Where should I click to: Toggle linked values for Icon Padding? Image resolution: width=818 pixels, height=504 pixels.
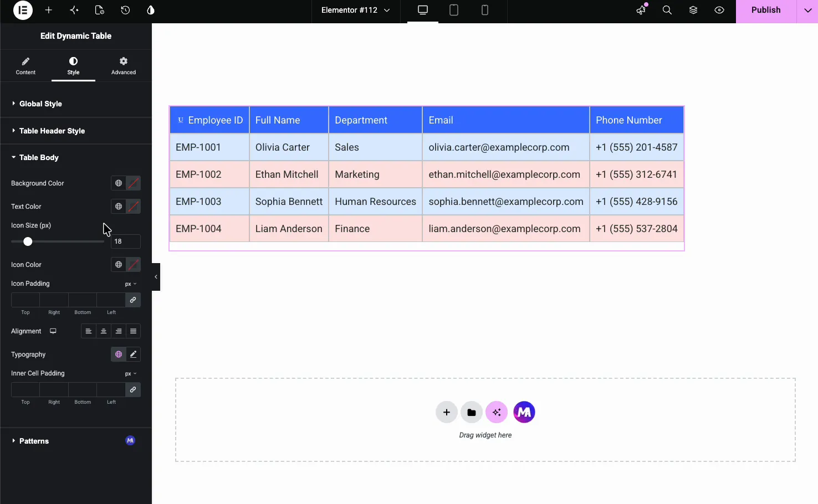click(x=133, y=300)
